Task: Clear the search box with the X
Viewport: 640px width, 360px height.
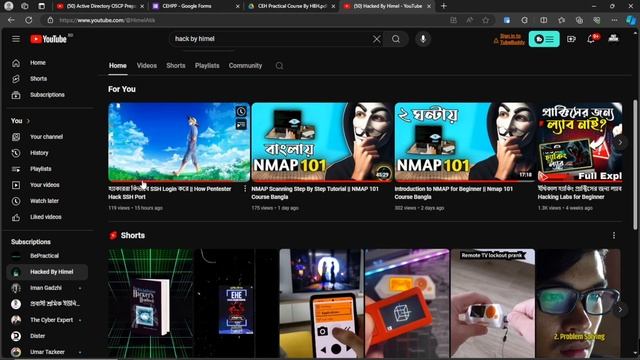Action: coord(376,39)
